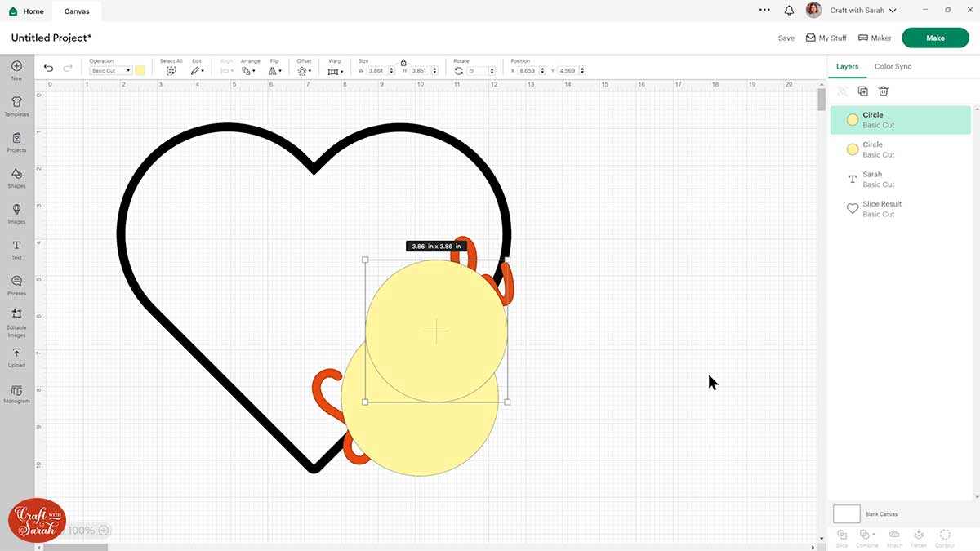This screenshot has height=551, width=980.
Task: Expand the Edit dropdown
Action: point(197,71)
